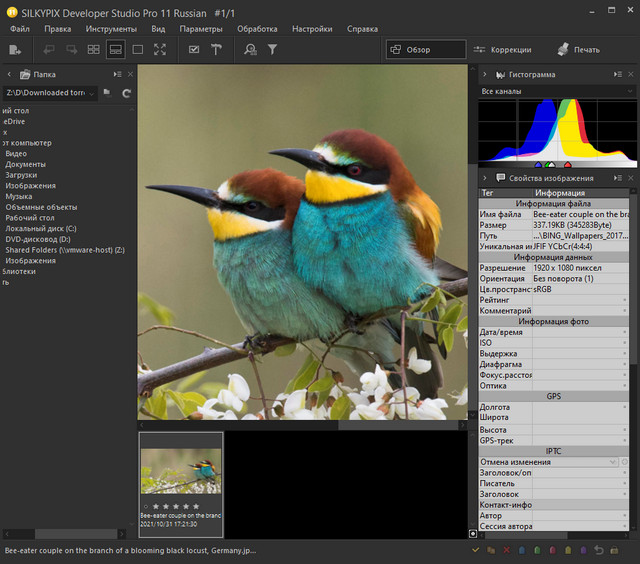Click the search/preview magnifier toolbar icon
Screen dimensions: 640x564
pyautogui.click(x=250, y=49)
